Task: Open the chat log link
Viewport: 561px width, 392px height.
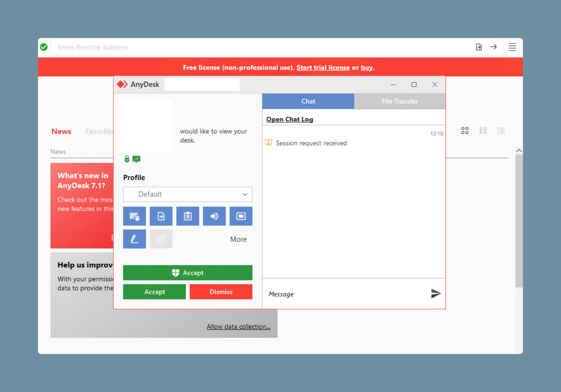Action: pyautogui.click(x=289, y=119)
